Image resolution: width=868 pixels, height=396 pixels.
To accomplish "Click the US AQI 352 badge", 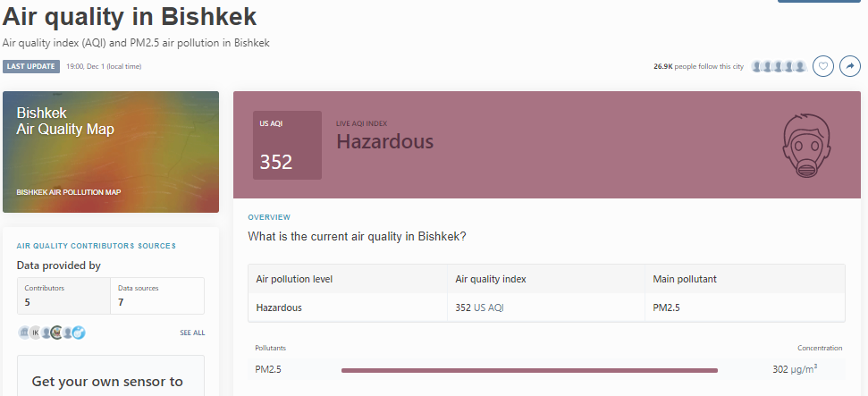I will coord(286,145).
